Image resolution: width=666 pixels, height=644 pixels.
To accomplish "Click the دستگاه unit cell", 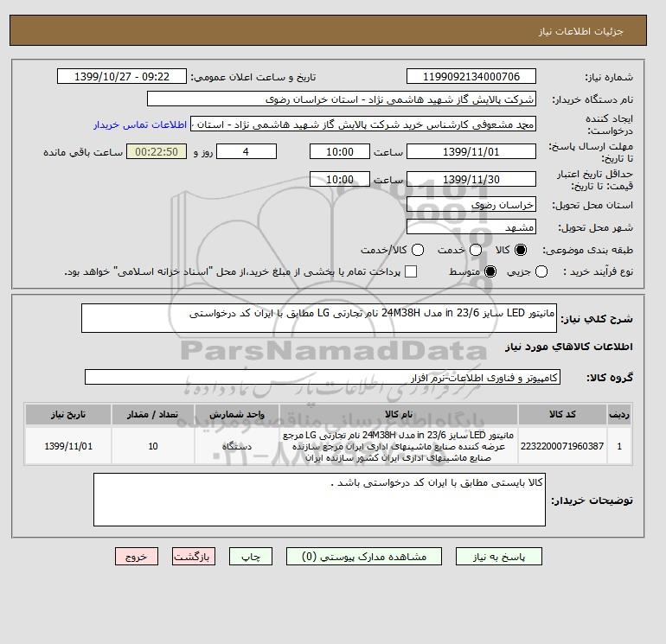I will tap(237, 446).
